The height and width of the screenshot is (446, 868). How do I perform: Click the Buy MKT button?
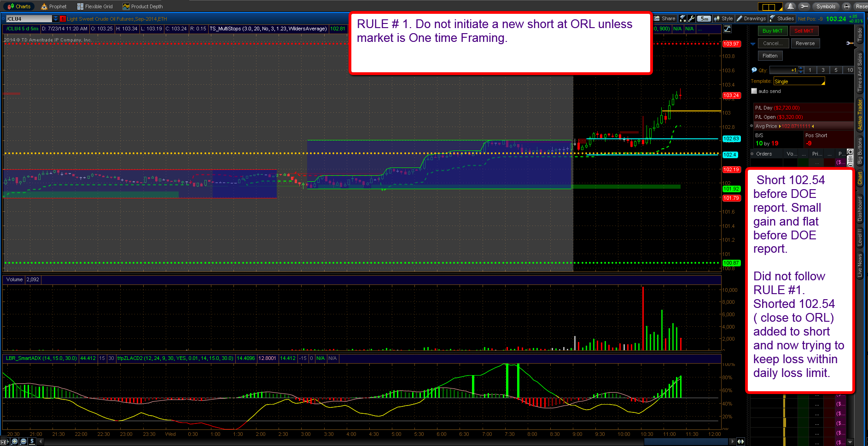772,31
